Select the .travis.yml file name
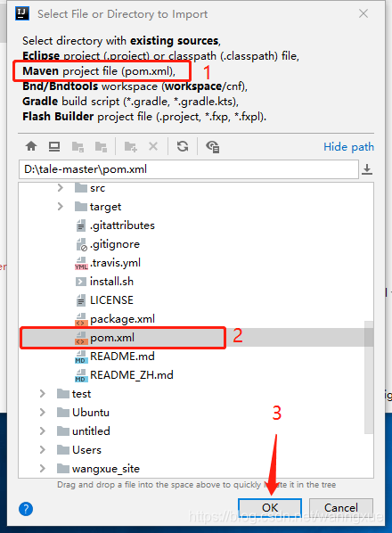 115,263
